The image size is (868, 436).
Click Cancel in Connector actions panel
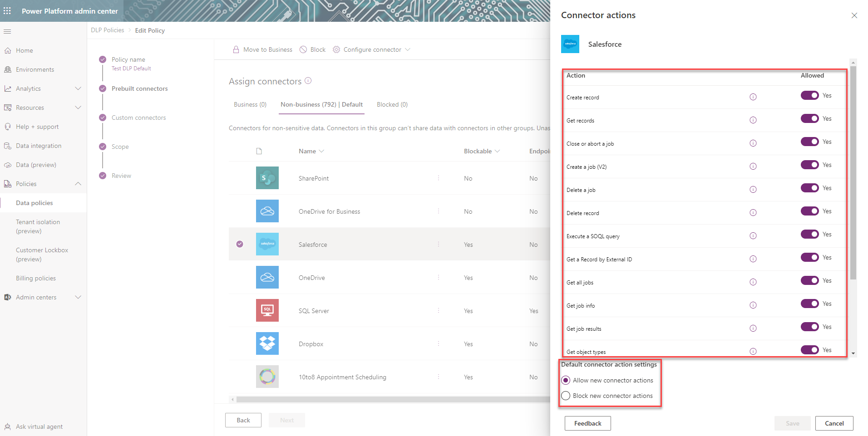click(834, 423)
